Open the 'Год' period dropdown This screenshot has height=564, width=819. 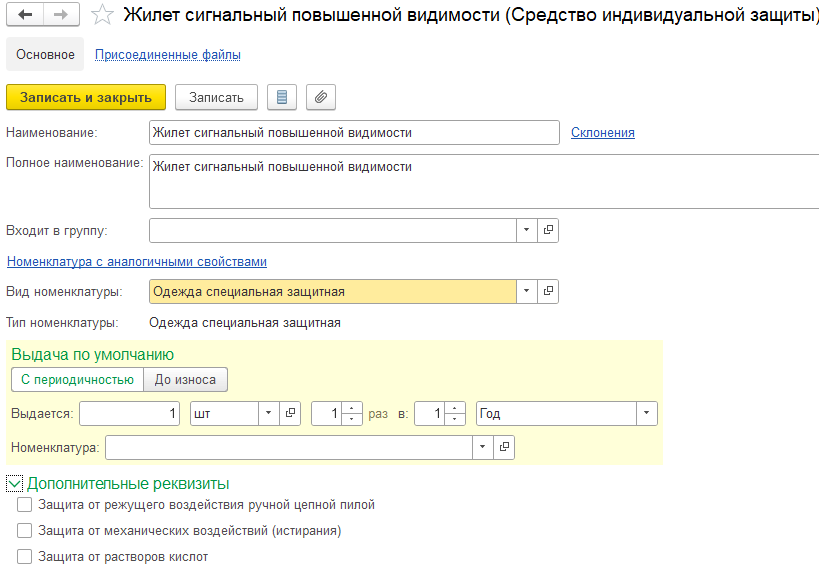[646, 413]
